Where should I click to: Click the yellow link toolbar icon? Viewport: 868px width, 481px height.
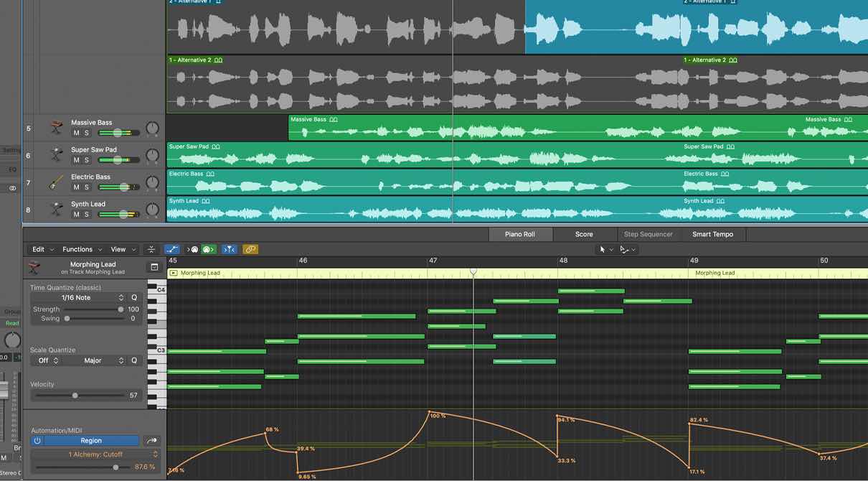[x=250, y=249]
